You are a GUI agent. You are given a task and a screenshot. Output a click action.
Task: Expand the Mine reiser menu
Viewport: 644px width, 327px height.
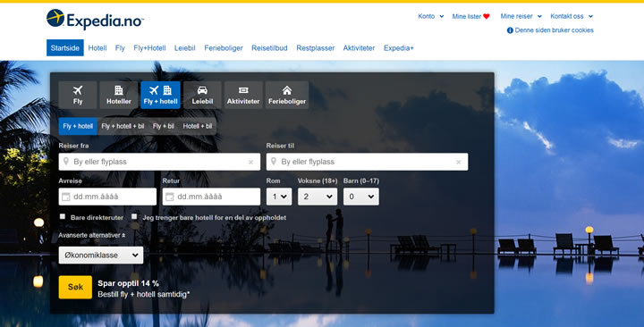pos(521,16)
